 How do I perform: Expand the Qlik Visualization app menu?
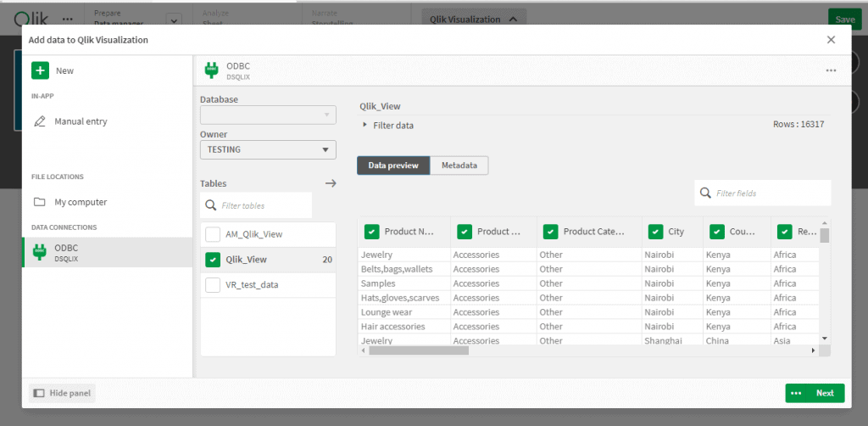coord(474,19)
